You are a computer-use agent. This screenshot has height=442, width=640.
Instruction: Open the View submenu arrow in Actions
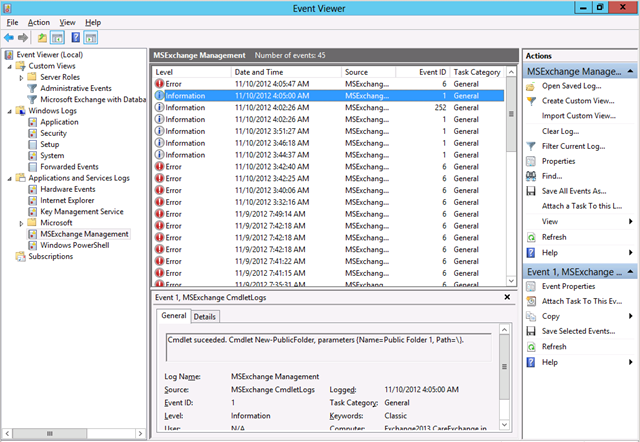click(631, 222)
